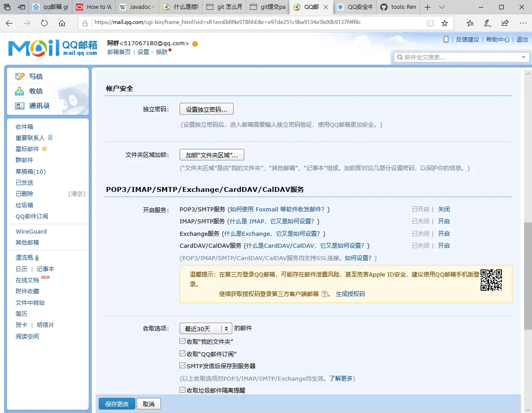Click the yellow star next to 星标邮件

(44, 149)
